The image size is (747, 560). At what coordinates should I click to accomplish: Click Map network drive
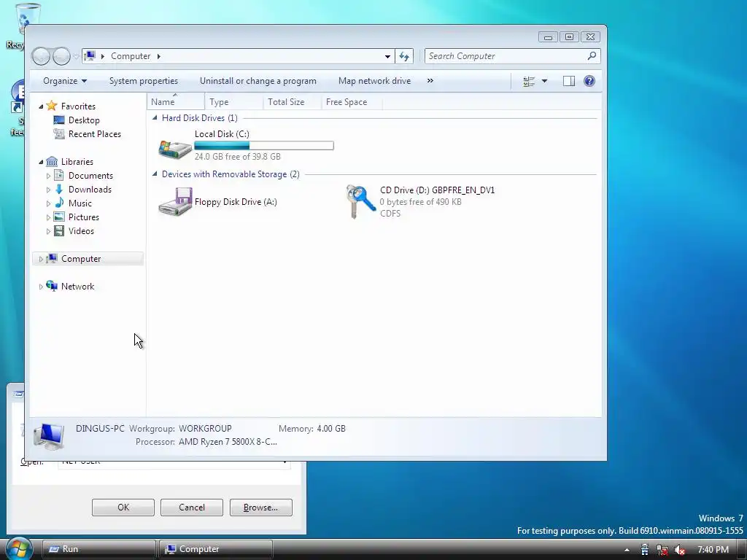pyautogui.click(x=374, y=81)
